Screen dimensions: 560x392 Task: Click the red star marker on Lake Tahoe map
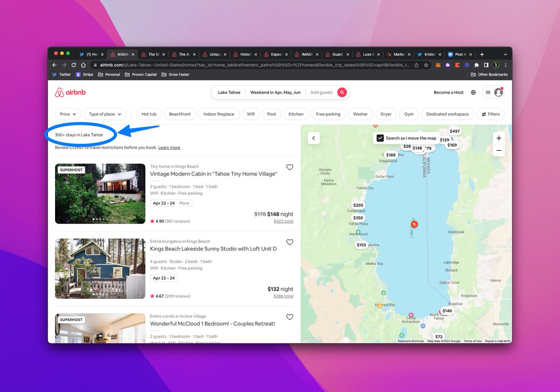414,224
